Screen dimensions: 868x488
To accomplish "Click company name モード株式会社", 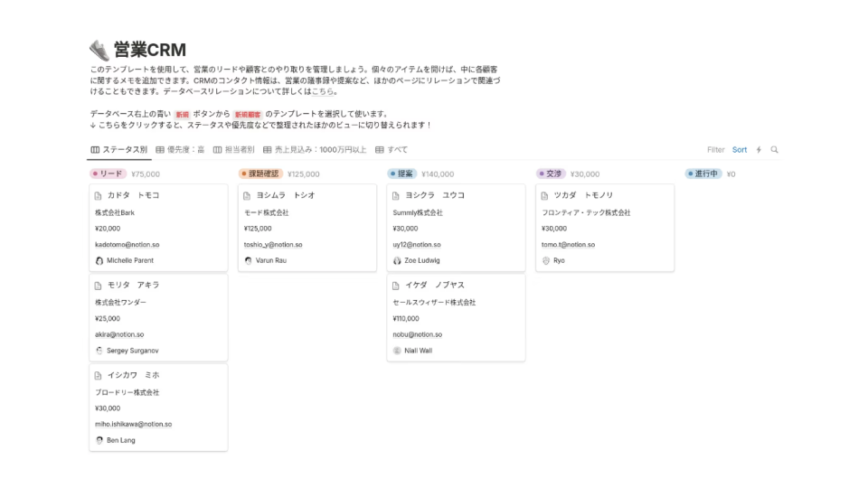I will pyautogui.click(x=266, y=212).
